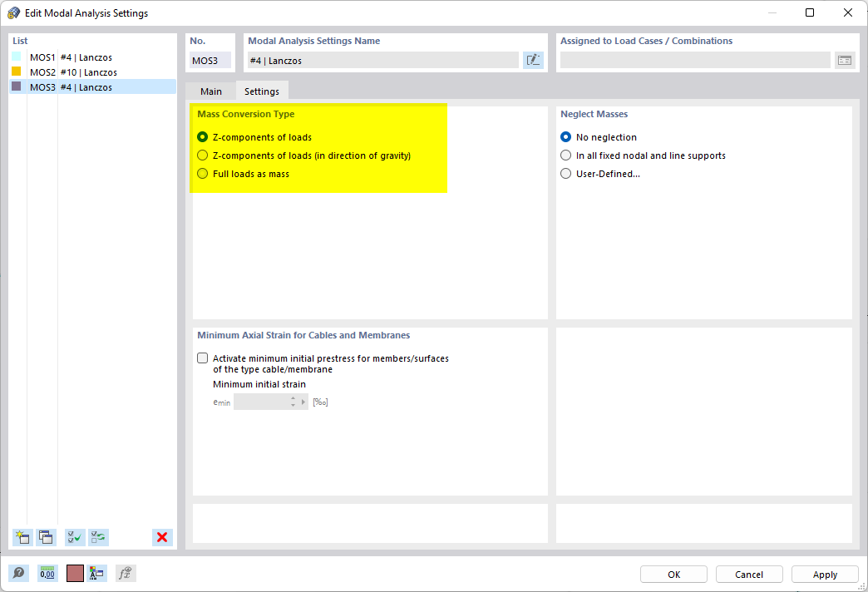This screenshot has height=592, width=868.
Task: Click the OK button
Action: pyautogui.click(x=673, y=575)
